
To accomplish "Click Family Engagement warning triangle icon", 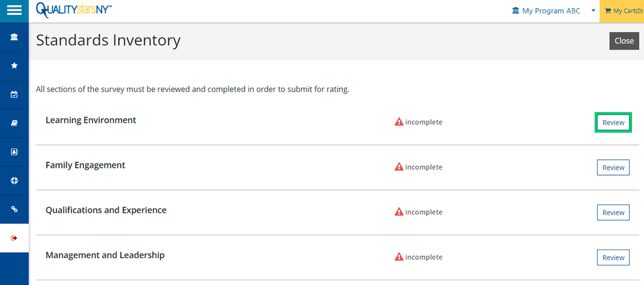I will [398, 167].
